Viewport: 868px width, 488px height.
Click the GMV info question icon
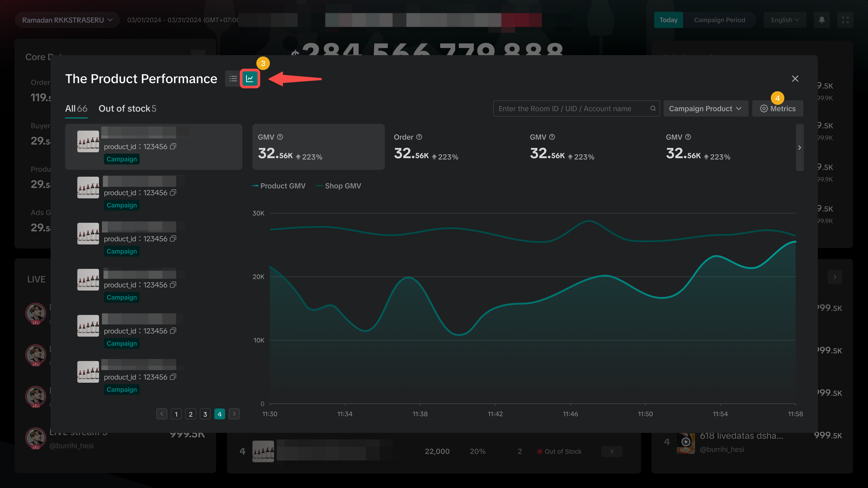pos(280,137)
